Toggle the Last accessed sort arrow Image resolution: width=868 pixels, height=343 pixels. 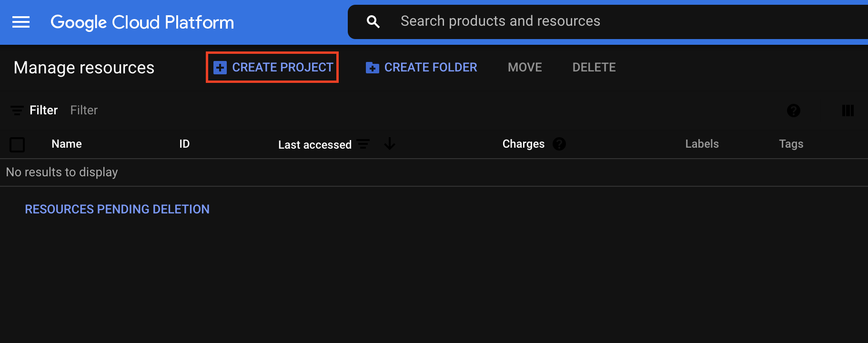coord(390,143)
